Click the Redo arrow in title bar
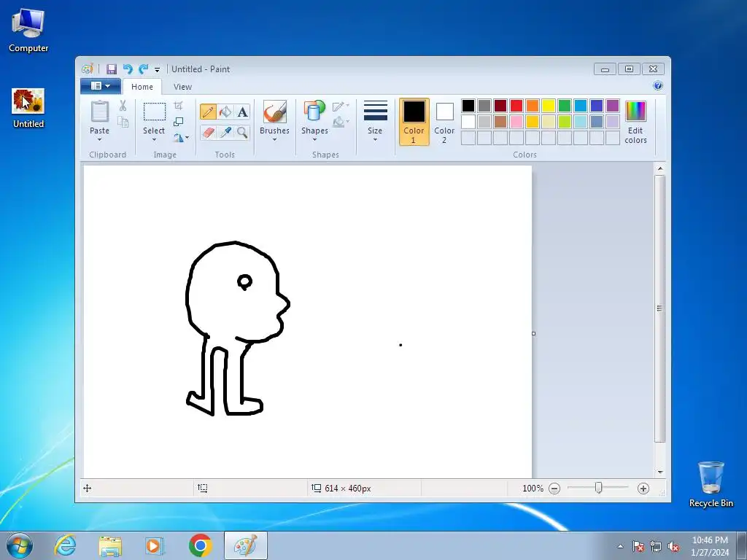The width and height of the screenshot is (747, 560). 144,69
